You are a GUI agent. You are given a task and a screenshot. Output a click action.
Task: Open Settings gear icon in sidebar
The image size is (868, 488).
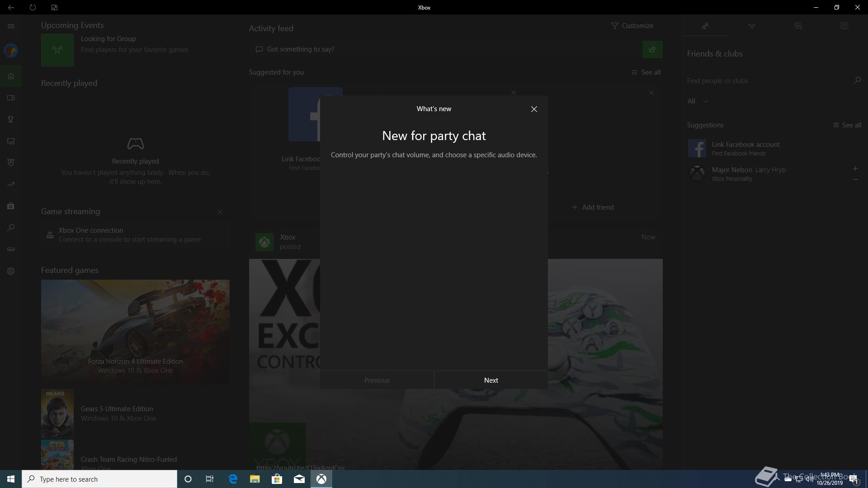tap(11, 271)
